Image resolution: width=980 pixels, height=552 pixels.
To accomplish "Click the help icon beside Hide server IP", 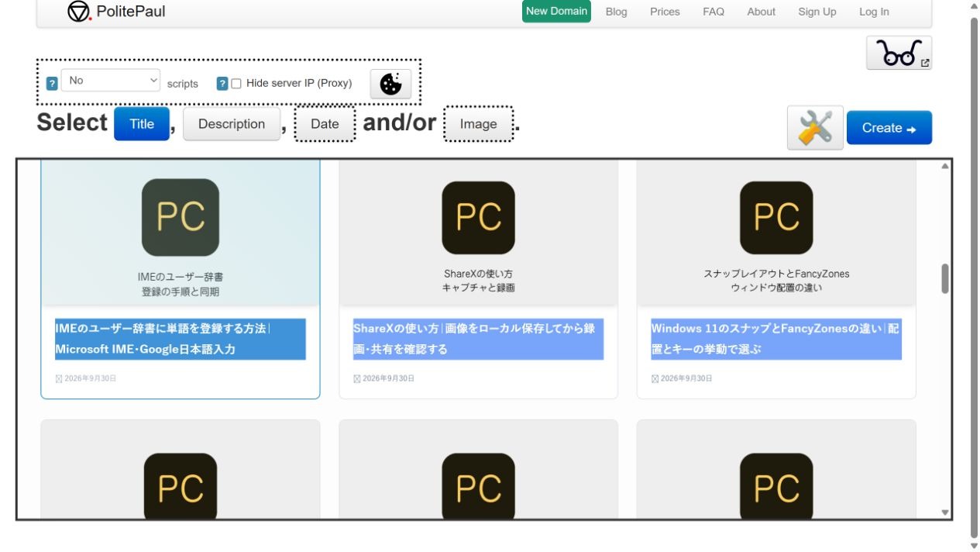I will 222,83.
